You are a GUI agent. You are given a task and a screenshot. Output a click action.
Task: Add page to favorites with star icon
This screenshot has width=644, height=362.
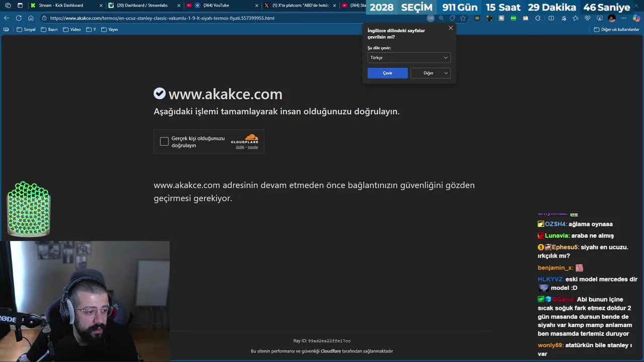463,18
